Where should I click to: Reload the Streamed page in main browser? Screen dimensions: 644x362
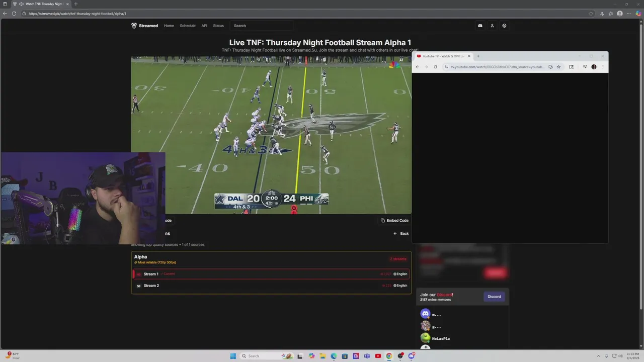click(x=14, y=14)
